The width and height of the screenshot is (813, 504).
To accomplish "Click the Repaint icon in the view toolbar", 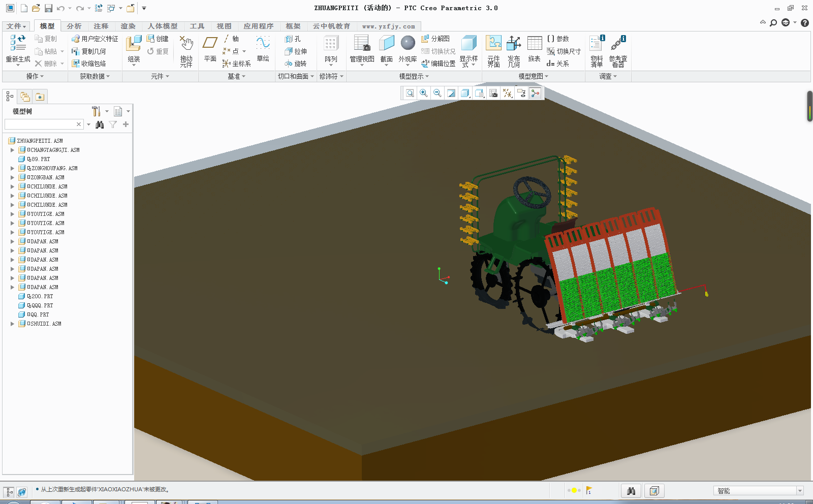I will point(451,93).
